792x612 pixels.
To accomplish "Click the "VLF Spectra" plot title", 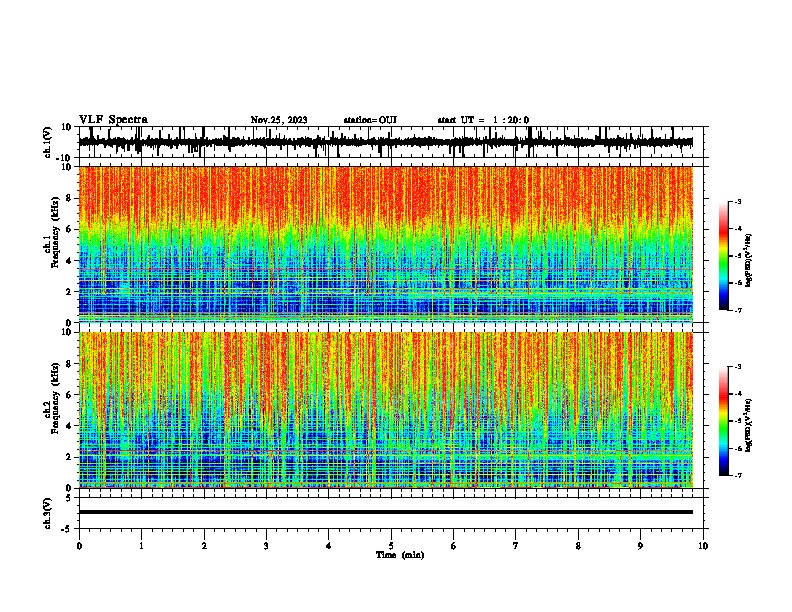I will coord(113,120).
